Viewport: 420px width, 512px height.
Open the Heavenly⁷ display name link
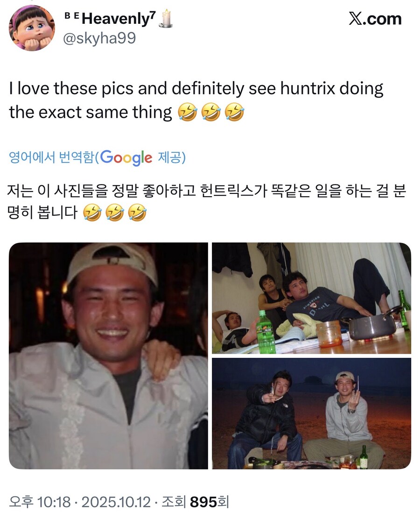[x=117, y=19]
